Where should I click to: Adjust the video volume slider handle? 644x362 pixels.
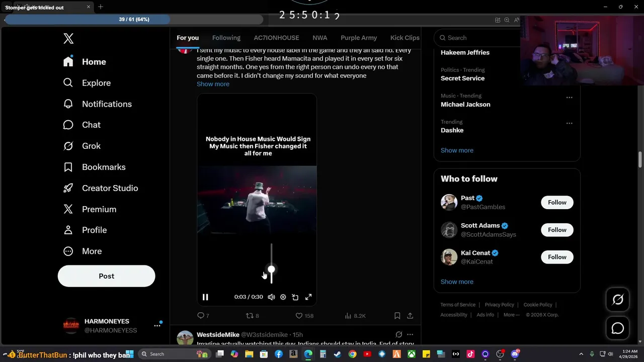(271, 269)
